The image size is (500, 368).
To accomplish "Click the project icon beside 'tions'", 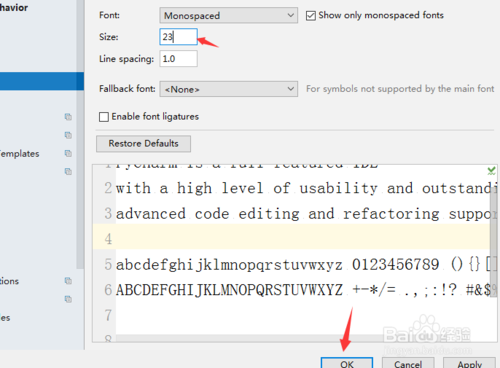I will 68,281.
